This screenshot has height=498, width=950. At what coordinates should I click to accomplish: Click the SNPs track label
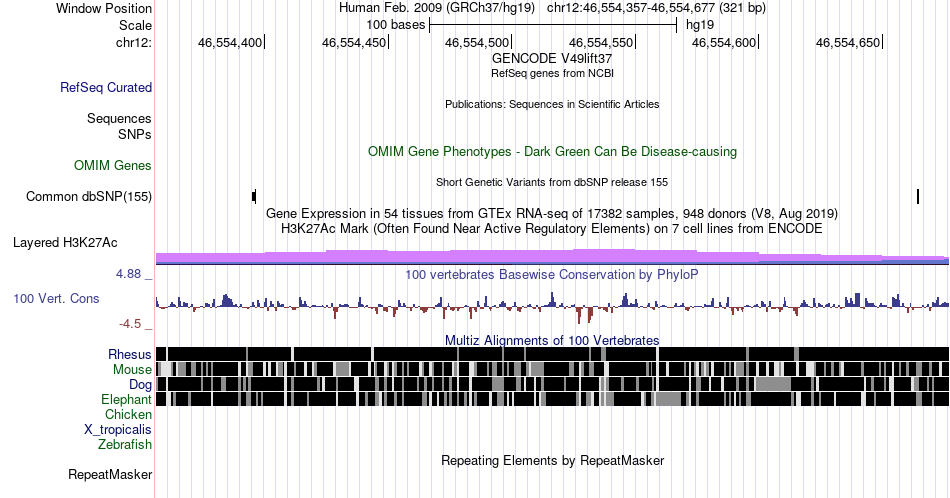coord(135,134)
